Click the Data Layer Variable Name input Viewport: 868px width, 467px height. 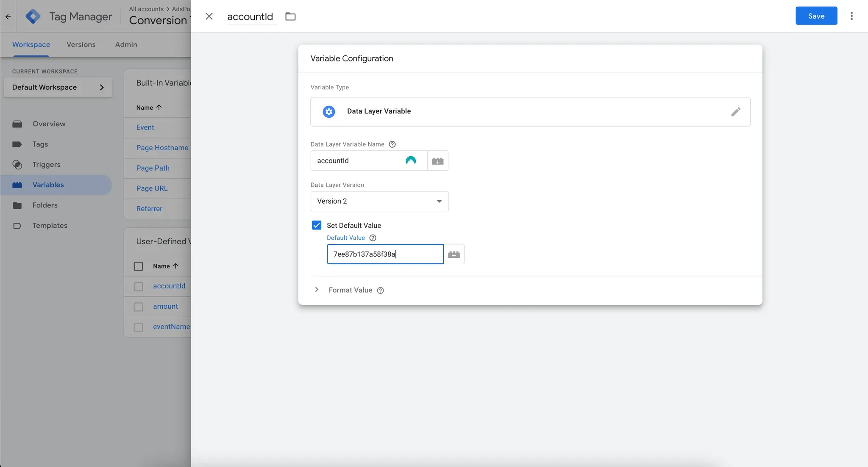(369, 161)
